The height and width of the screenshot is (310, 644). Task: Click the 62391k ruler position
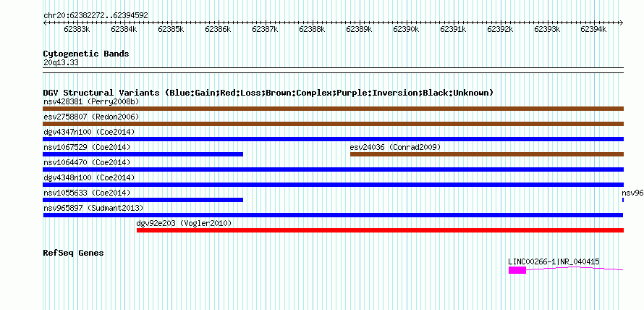coord(454,29)
